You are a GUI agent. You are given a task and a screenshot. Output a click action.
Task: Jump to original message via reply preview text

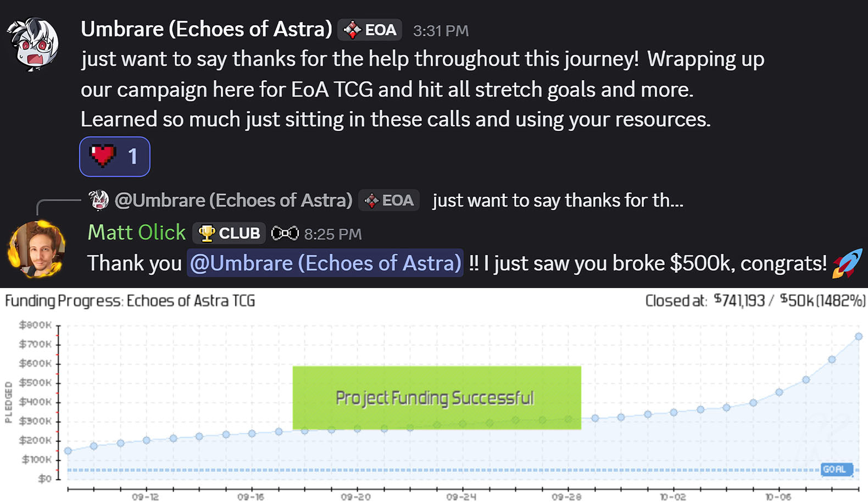tap(558, 201)
